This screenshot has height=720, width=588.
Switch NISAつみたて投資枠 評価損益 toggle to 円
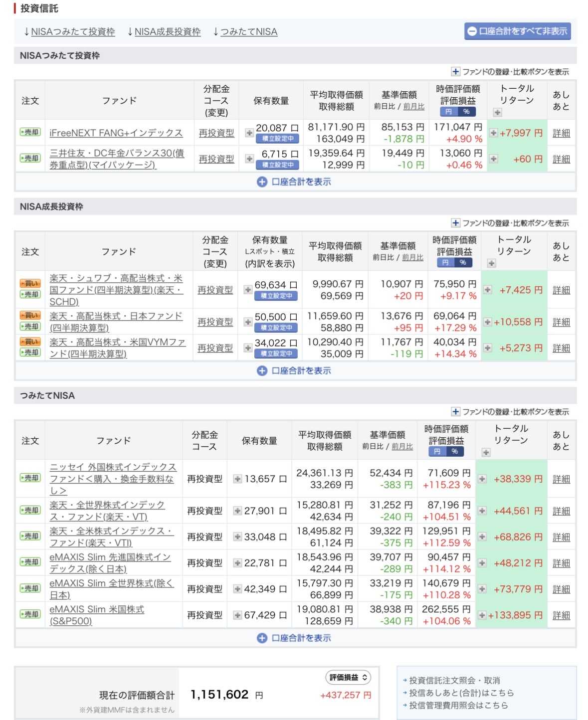click(449, 112)
